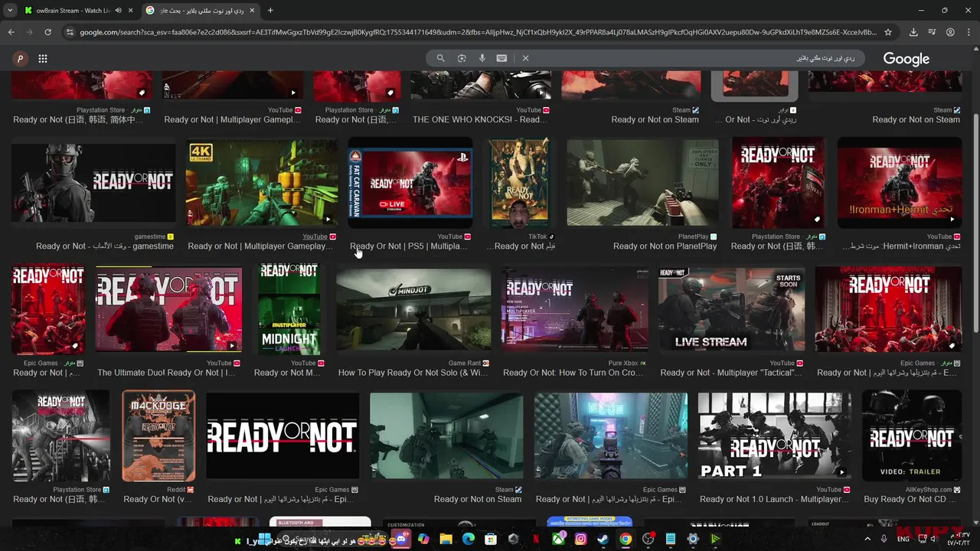This screenshot has height=551, width=980.
Task: View site information icon in address bar
Action: [x=70, y=32]
